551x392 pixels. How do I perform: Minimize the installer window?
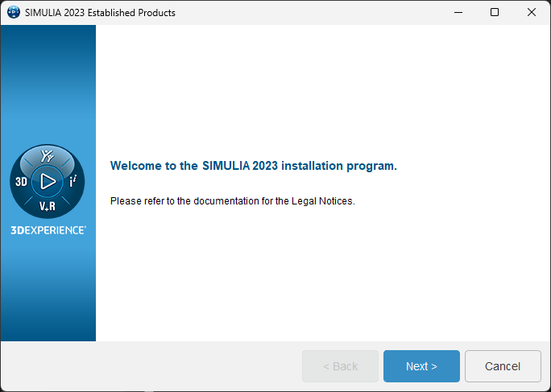pos(458,13)
